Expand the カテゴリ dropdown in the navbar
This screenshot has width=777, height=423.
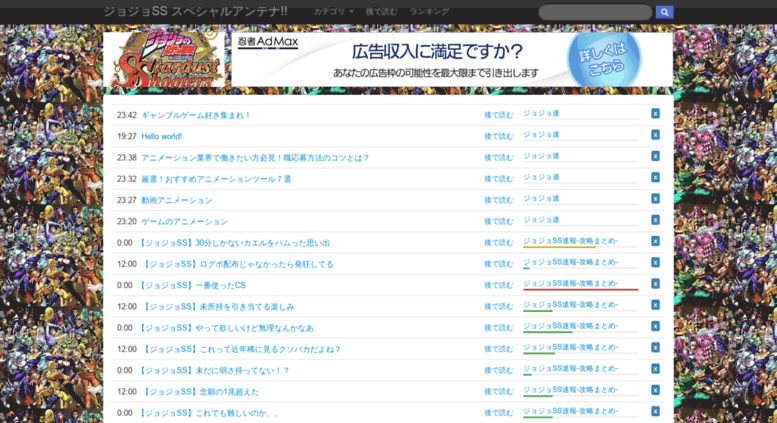[333, 11]
